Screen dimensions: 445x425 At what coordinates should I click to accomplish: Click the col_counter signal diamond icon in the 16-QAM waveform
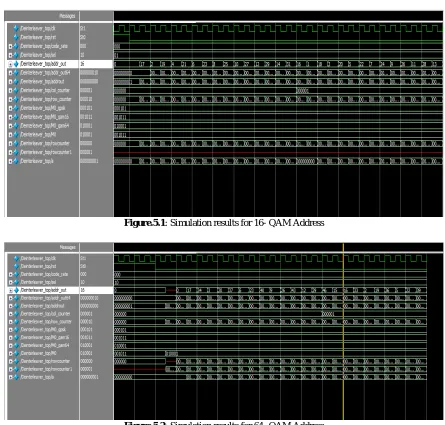click(16, 90)
